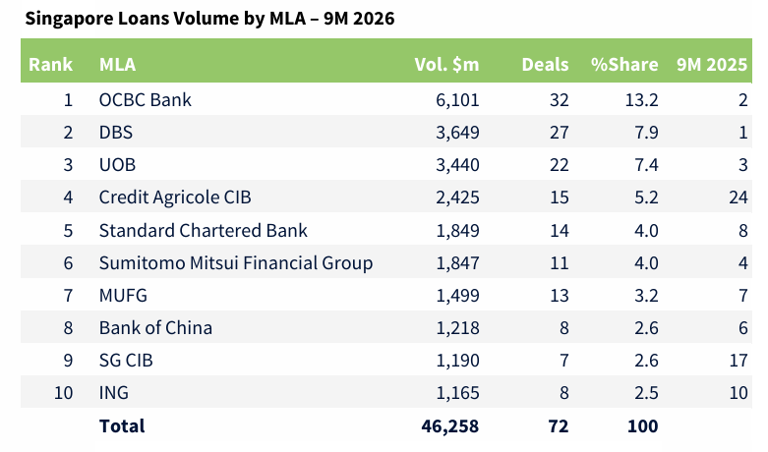
Task: Click DBS volume '3,649'
Action: 457,132
